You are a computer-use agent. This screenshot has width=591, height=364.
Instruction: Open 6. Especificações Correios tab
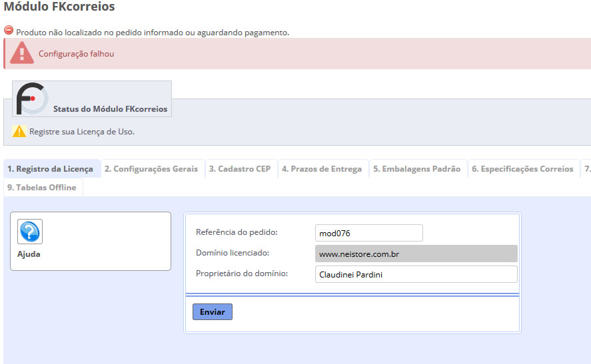(x=524, y=168)
